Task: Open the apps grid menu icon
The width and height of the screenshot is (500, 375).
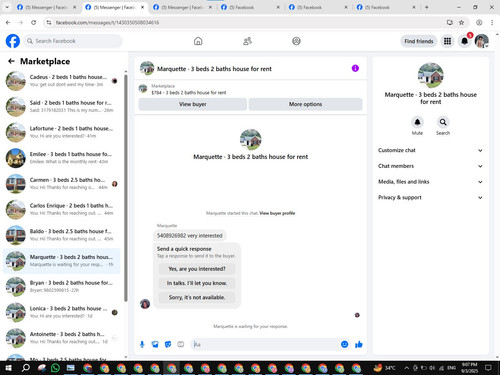Action: coord(447,41)
